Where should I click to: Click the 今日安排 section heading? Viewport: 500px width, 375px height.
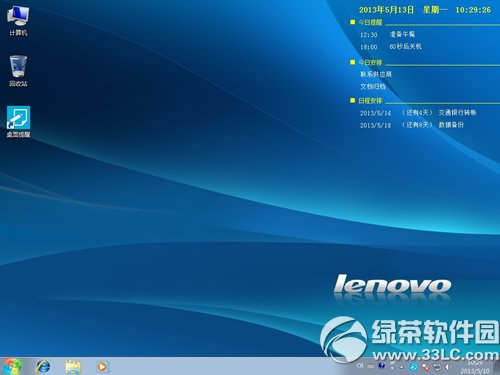[370, 62]
